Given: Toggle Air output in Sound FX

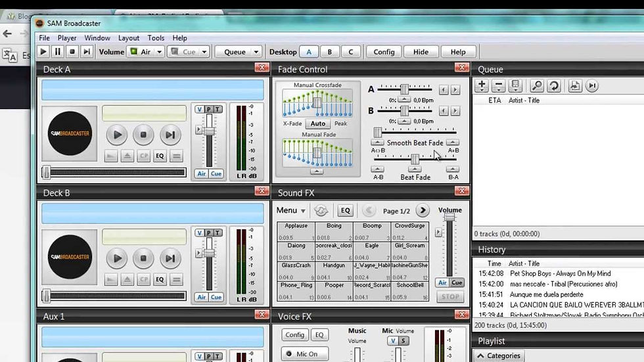Looking at the screenshot, I should coord(442,283).
